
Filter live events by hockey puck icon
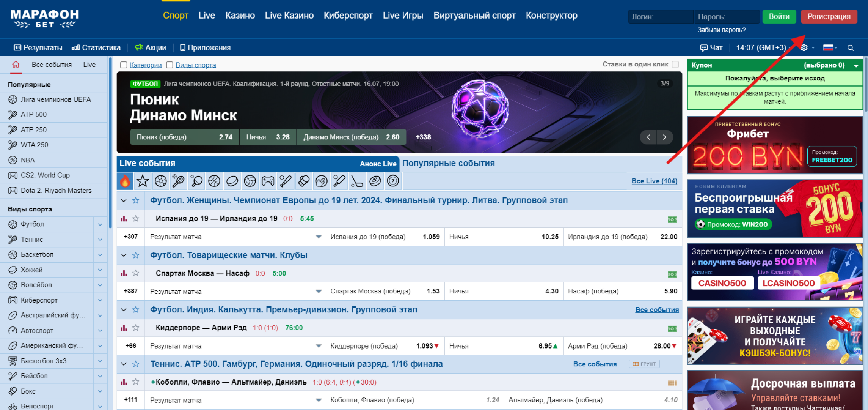(x=232, y=181)
